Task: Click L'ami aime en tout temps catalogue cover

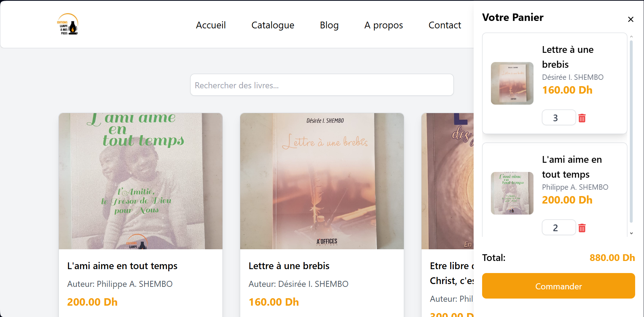Action: [x=141, y=181]
